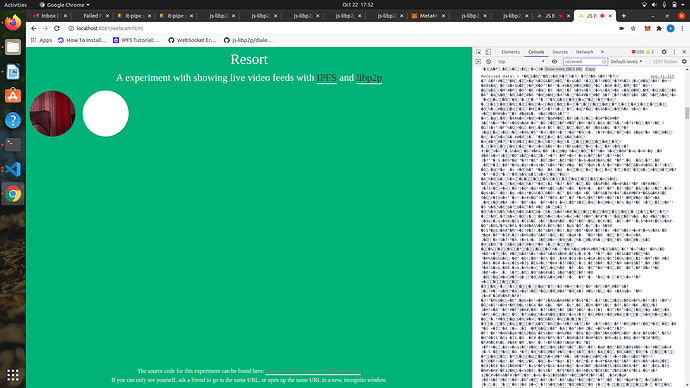Open 'WebSocket Er...' bookmark
This screenshot has height=388, width=690.
(192, 40)
